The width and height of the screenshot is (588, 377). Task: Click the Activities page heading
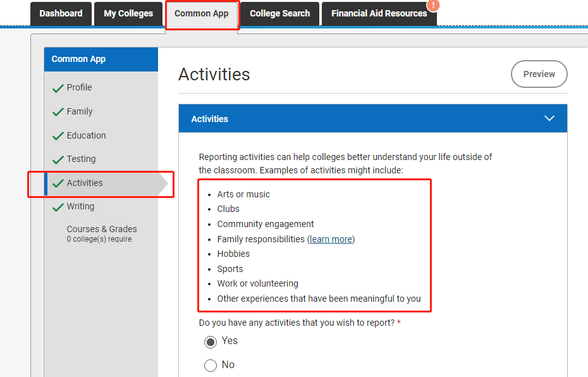[214, 74]
